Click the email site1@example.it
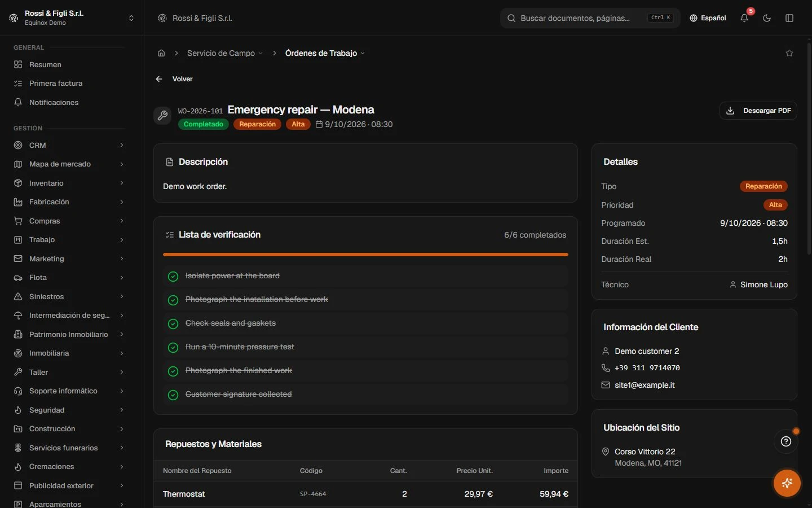Image resolution: width=812 pixels, height=508 pixels. pos(645,385)
